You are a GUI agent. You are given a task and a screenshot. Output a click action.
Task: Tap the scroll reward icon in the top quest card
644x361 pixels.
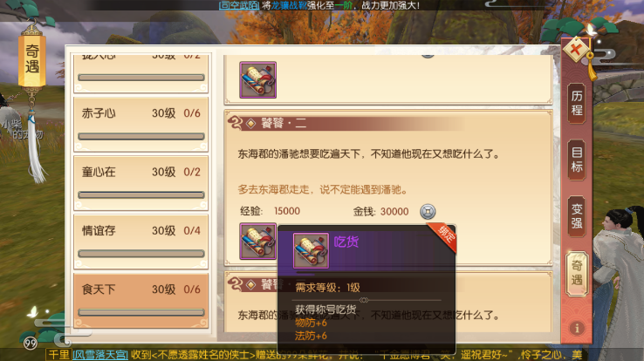(x=258, y=80)
